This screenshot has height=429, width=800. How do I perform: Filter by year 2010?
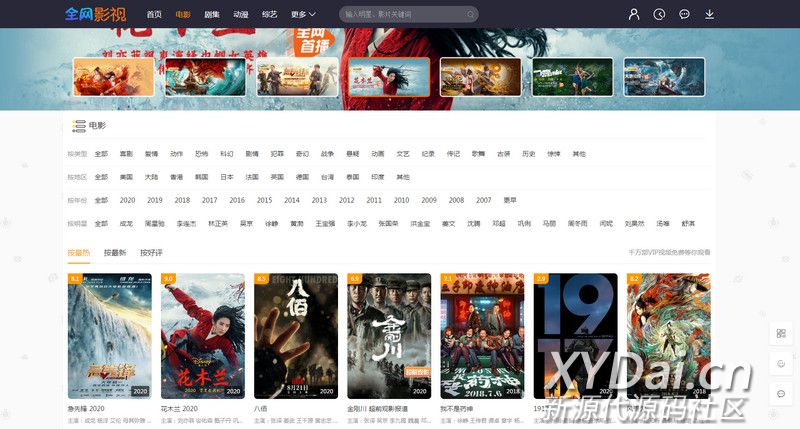(x=402, y=200)
